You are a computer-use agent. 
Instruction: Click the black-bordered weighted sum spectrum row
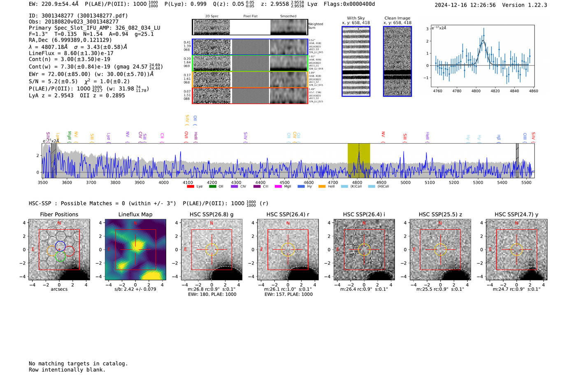(250, 27)
